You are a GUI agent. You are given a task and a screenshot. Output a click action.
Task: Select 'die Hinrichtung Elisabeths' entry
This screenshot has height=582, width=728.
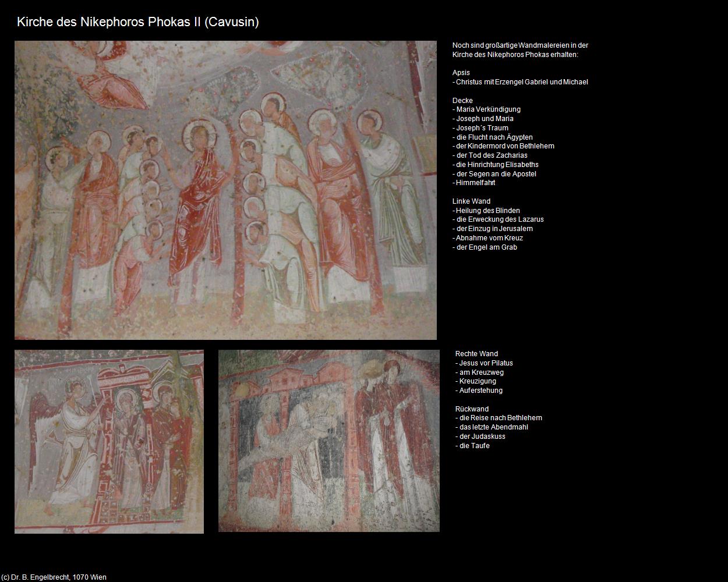(496, 165)
